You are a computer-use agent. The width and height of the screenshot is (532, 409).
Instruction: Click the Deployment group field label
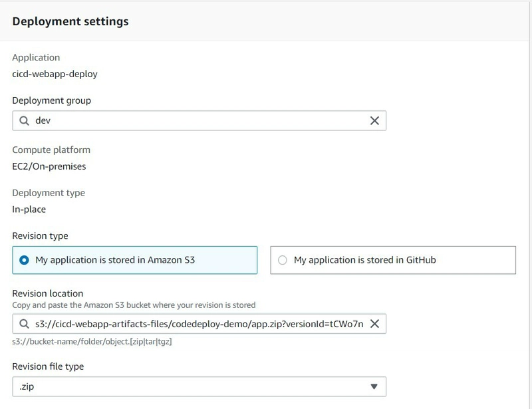52,101
